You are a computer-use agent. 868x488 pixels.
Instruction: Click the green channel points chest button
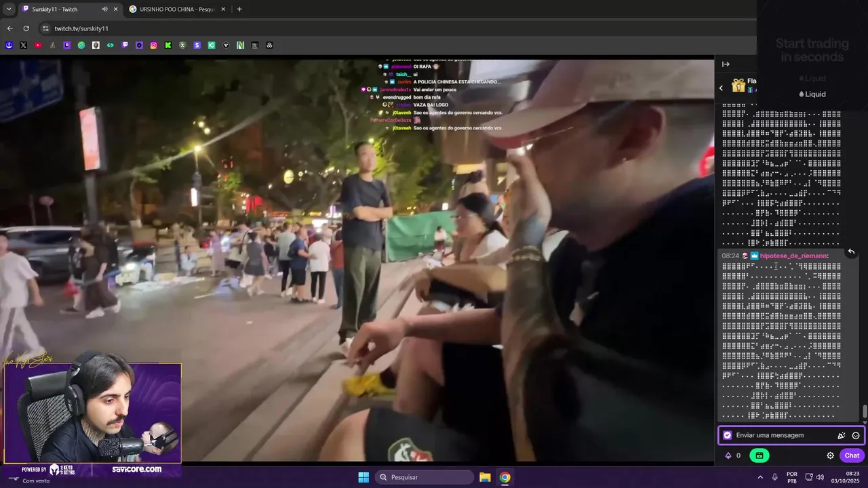(x=759, y=455)
